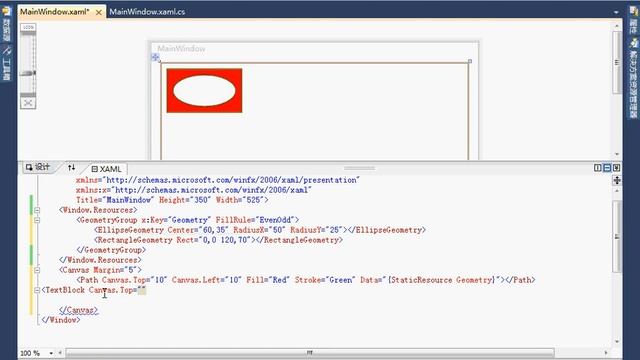
Task: Click the Center="60,35" attribute
Action: click(x=198, y=230)
